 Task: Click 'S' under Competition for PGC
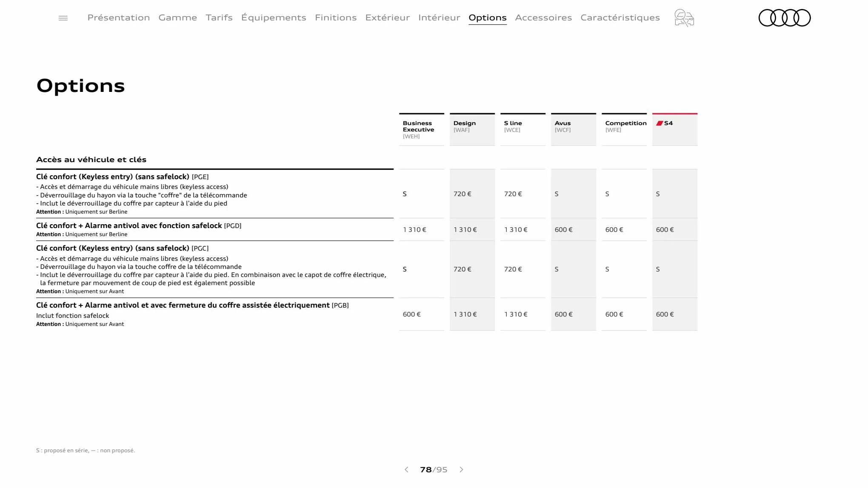click(x=607, y=269)
